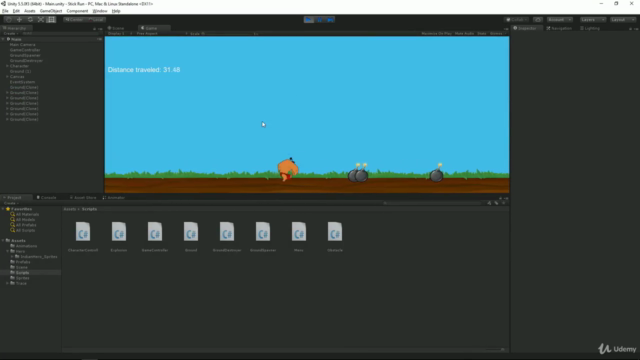Viewport: 640px width, 360px height.
Task: Open the cloud Services button
Action: pos(538,20)
